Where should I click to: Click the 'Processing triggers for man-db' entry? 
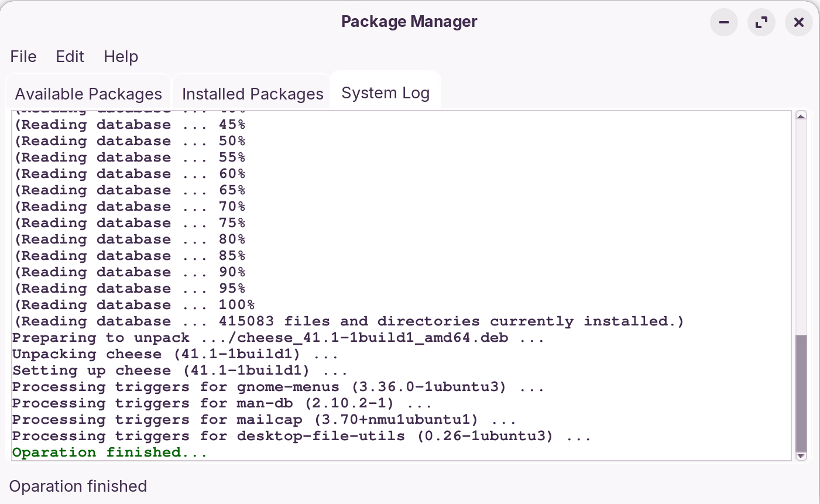click(221, 403)
